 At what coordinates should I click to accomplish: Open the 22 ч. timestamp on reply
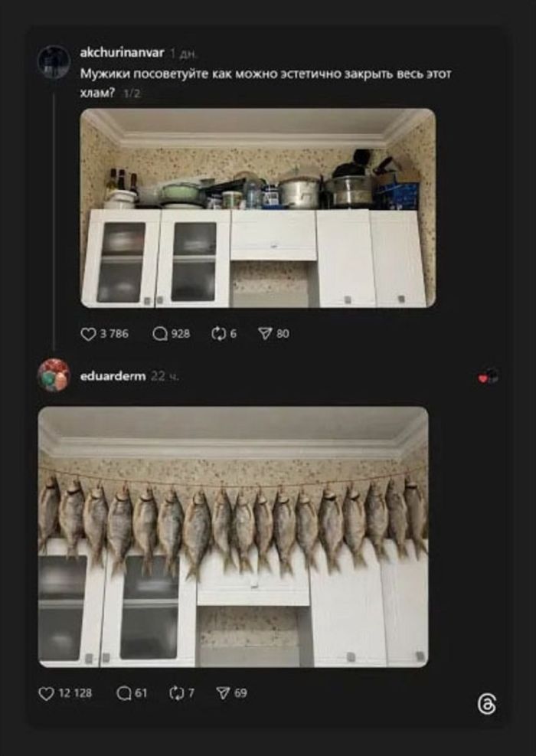[165, 377]
